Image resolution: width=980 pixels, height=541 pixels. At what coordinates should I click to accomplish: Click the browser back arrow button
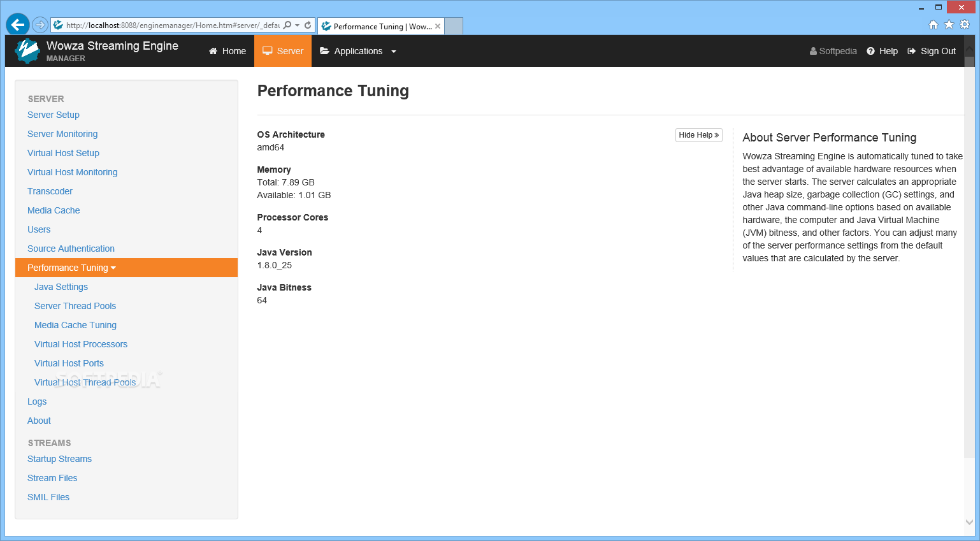click(x=18, y=25)
